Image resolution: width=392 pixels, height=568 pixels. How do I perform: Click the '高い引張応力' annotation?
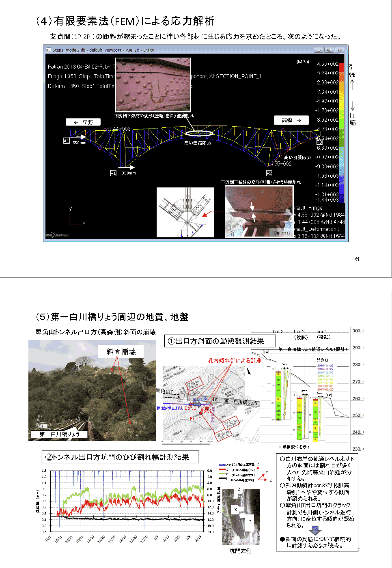[297, 157]
